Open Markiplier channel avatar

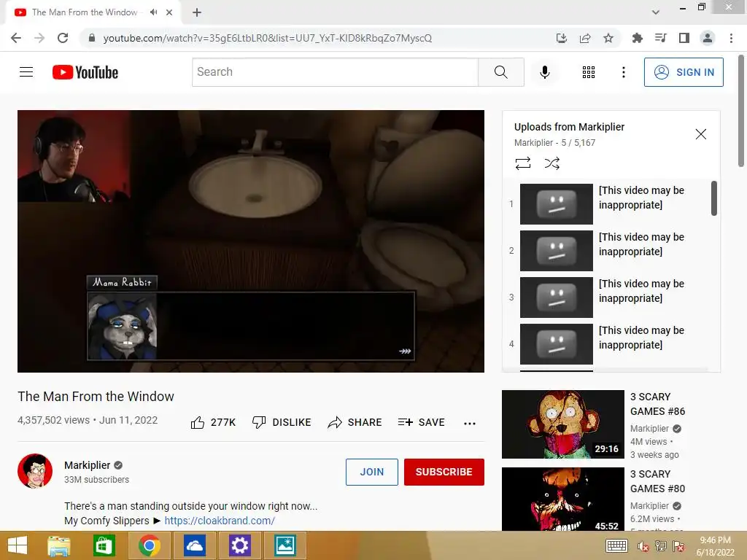coord(35,471)
